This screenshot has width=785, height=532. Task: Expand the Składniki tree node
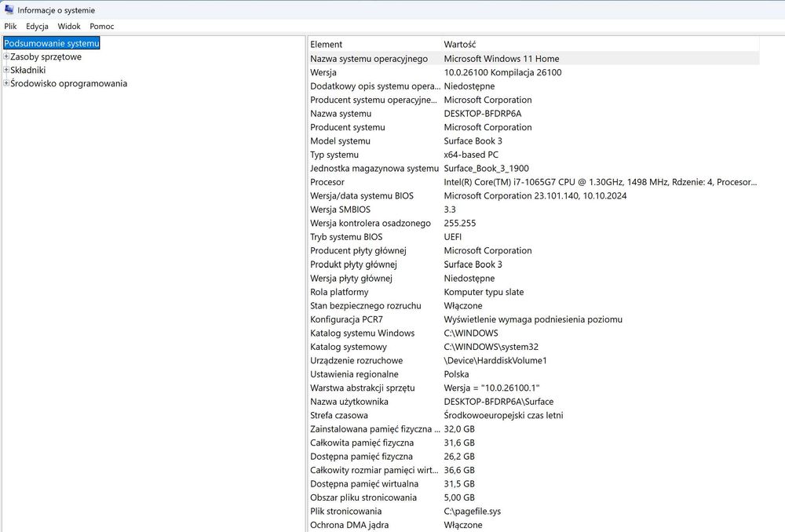point(6,70)
